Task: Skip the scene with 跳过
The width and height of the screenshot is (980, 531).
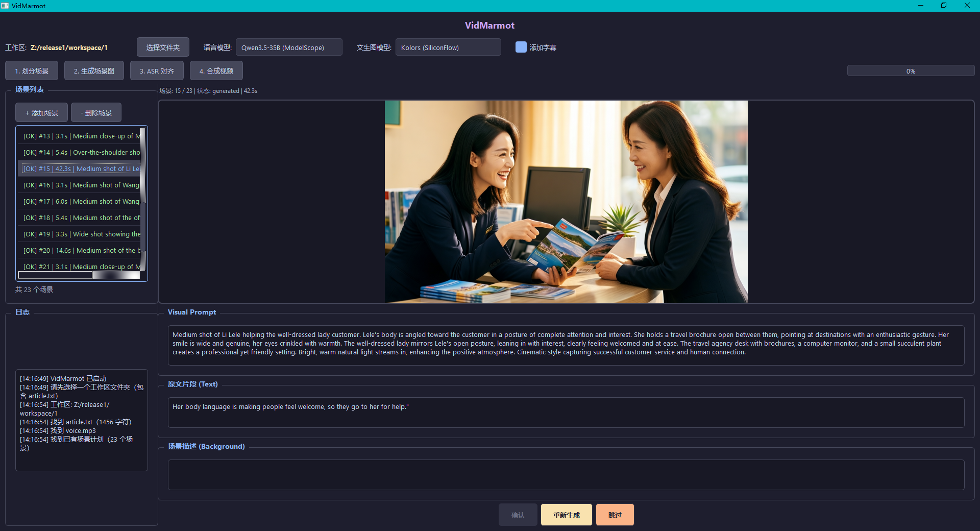Action: (x=615, y=515)
